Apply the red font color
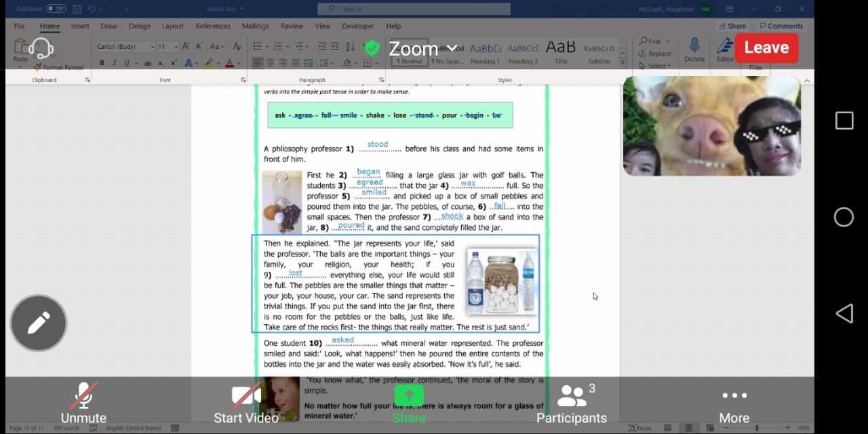This screenshot has width=868, height=434. point(229,62)
